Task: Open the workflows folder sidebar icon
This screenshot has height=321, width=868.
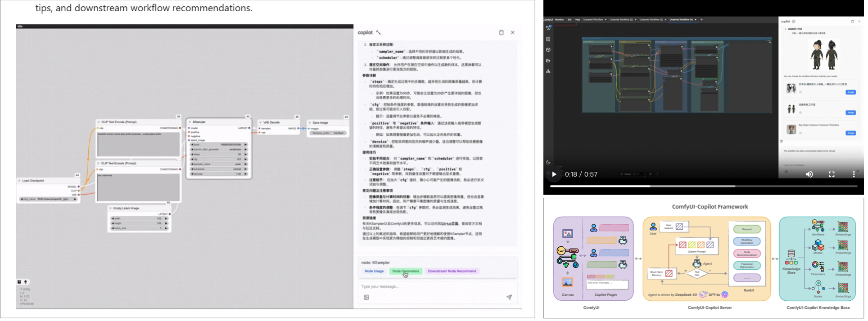Action: (548, 61)
